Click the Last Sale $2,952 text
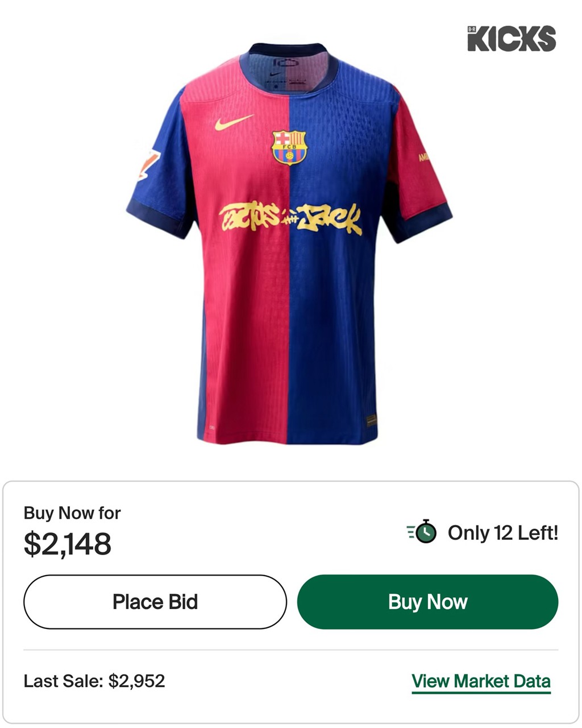 pyautogui.click(x=94, y=681)
